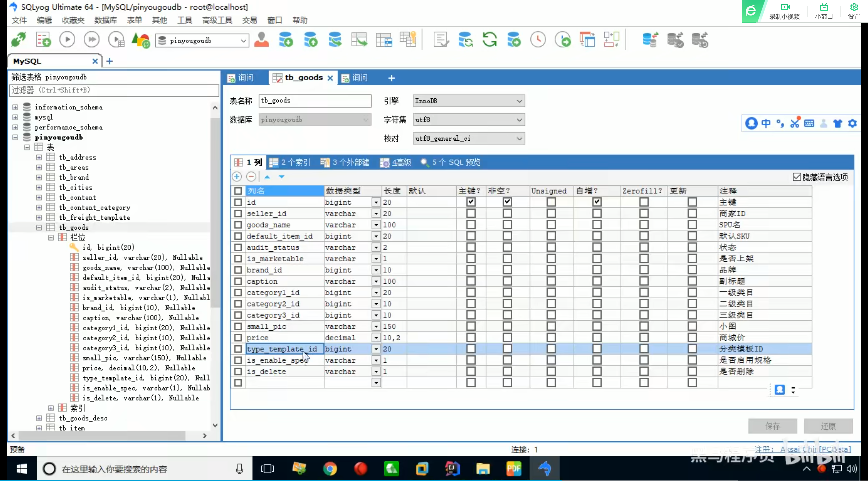Expand the tb_address table node

coord(39,157)
